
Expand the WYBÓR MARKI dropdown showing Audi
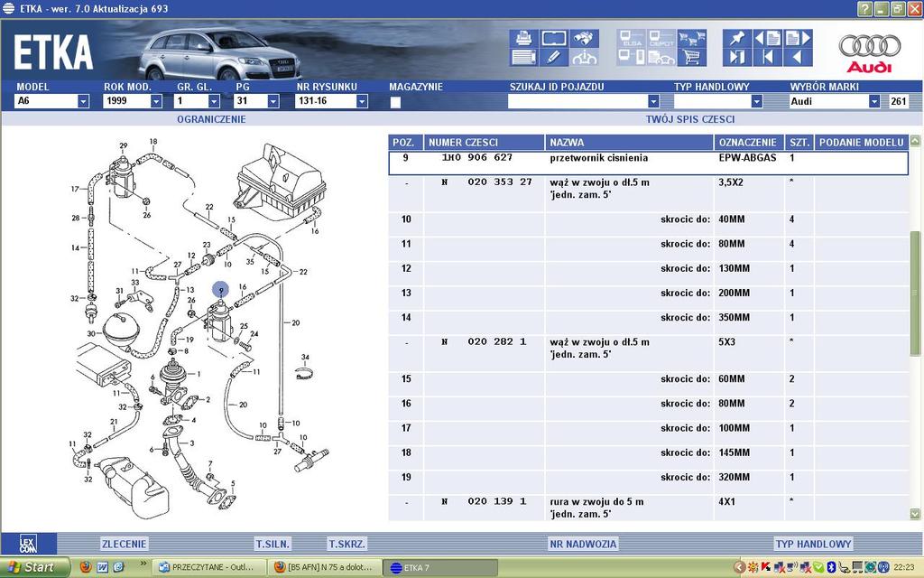[874, 102]
